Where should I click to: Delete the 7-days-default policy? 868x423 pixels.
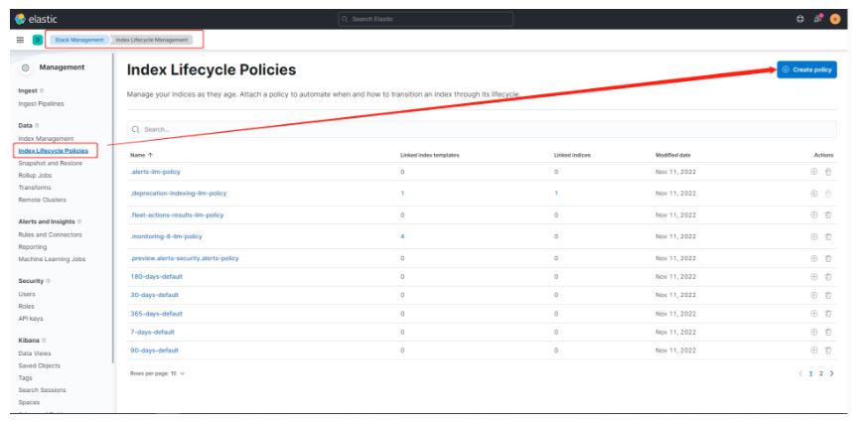coord(828,333)
